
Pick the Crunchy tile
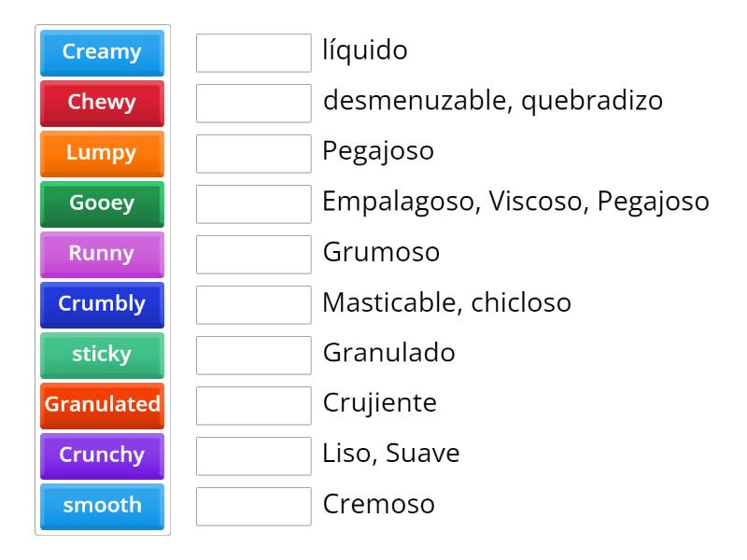pyautogui.click(x=102, y=455)
